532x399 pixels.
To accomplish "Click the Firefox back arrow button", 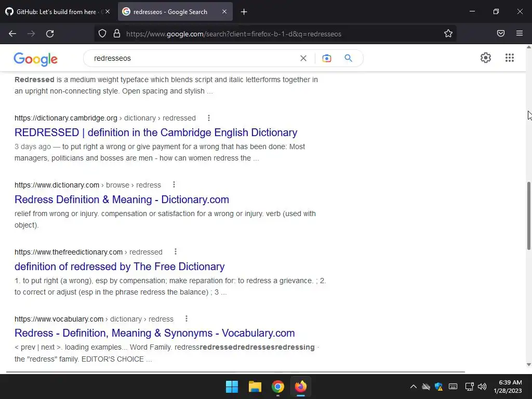I will pos(12,34).
